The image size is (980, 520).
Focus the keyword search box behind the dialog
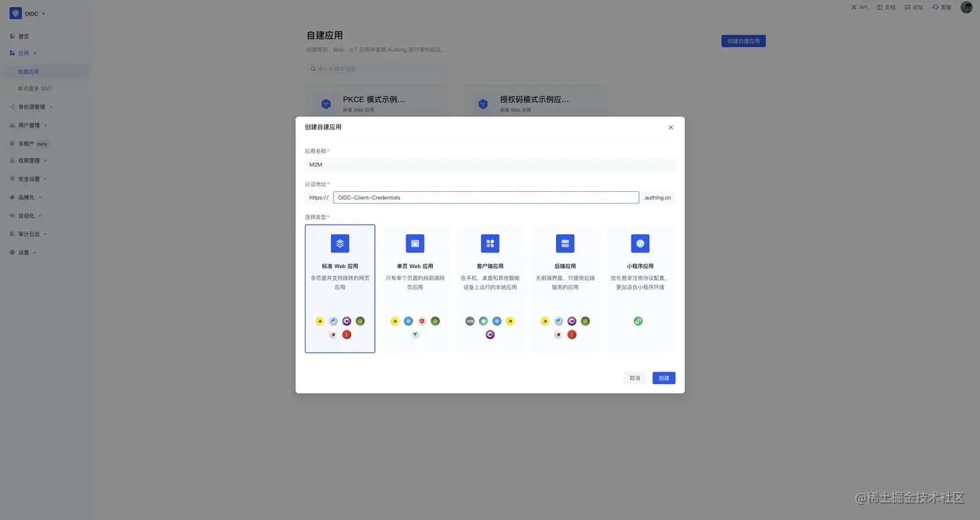click(378, 69)
